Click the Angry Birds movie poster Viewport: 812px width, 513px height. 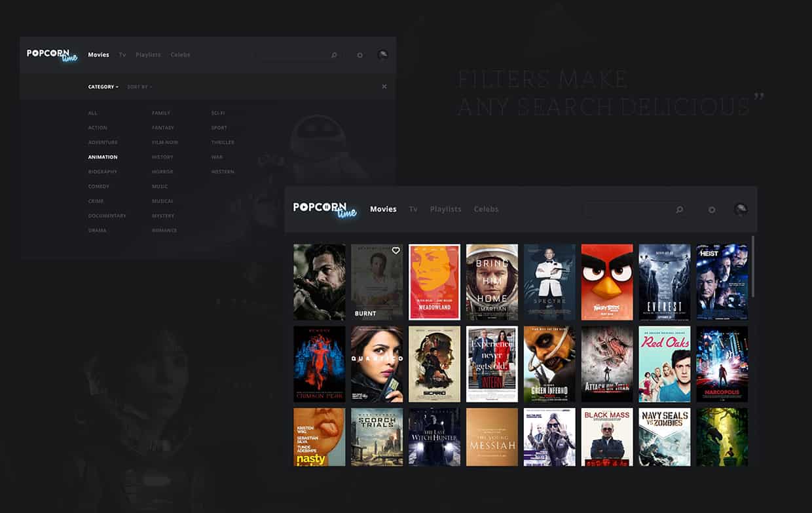click(x=606, y=282)
